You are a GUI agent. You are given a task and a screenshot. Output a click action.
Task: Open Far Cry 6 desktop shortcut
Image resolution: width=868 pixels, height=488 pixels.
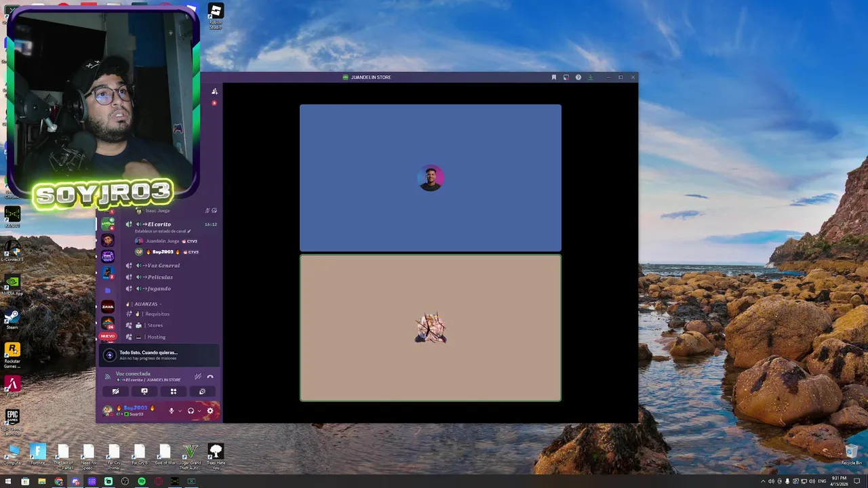(x=139, y=454)
